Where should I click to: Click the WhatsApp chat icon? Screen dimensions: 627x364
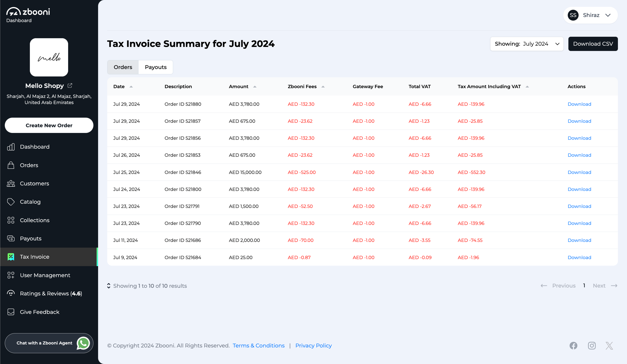coord(83,343)
